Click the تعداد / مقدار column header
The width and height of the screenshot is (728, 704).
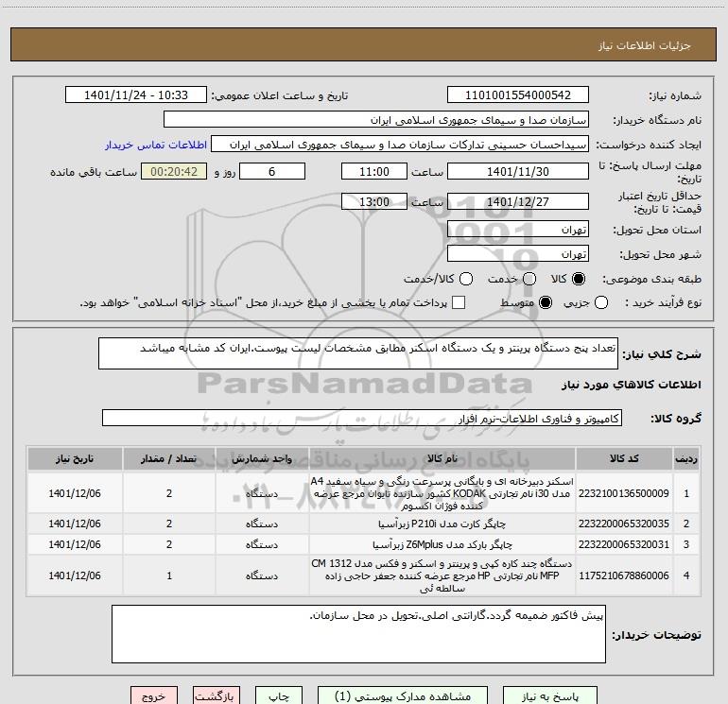pyautogui.click(x=169, y=458)
